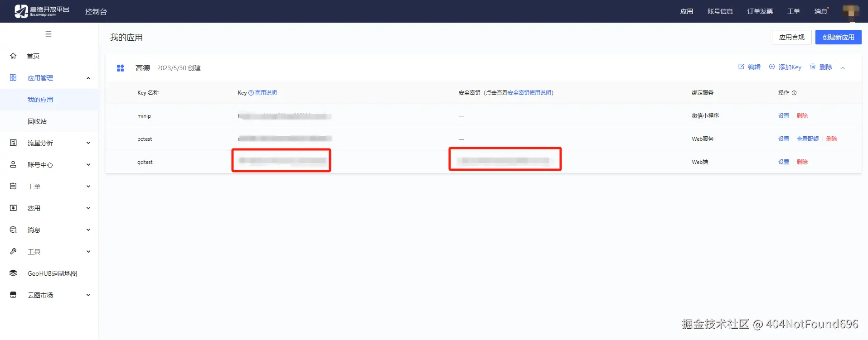This screenshot has height=340, width=868.
Task: Click the 流量分析 chart icon
Action: coord(13,143)
